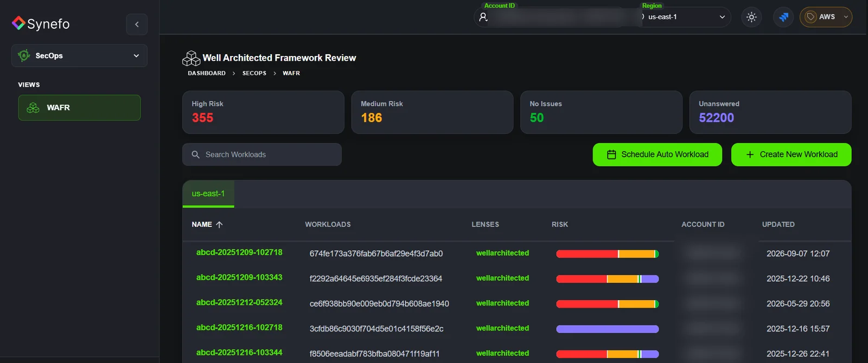The width and height of the screenshot is (868, 363).
Task: Click updated date 2026-05-29 20:56
Action: (798, 303)
